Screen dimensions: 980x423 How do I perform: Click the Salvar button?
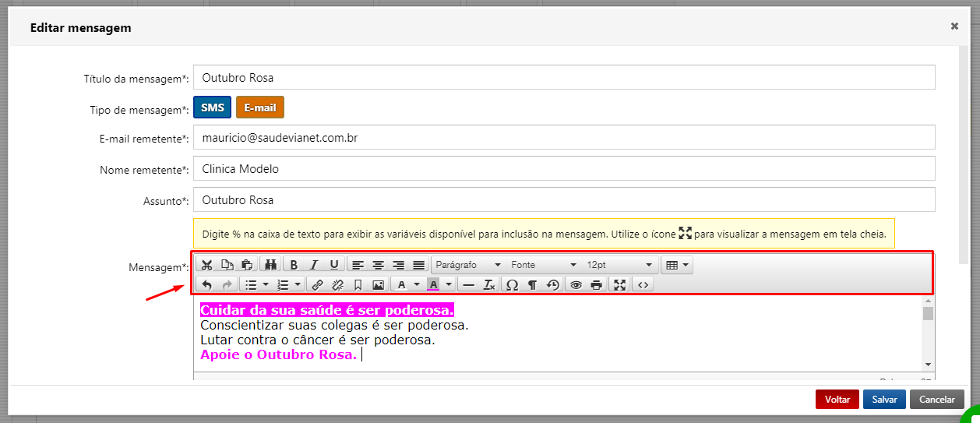(884, 399)
